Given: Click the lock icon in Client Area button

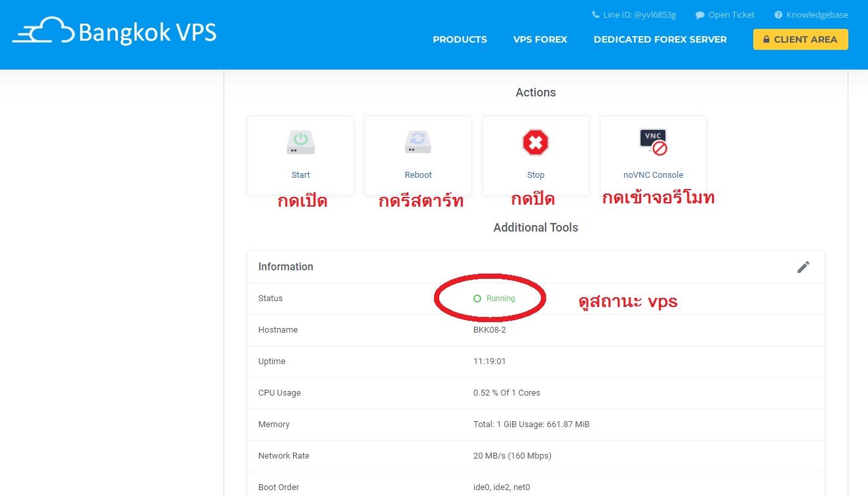Looking at the screenshot, I should [766, 39].
